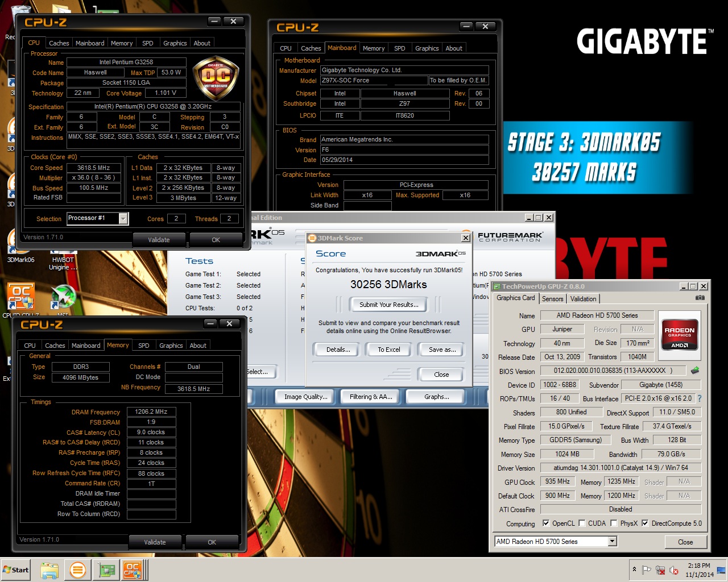Click the Z97X-SOC Force model field
728x582 pixels.
point(374,81)
